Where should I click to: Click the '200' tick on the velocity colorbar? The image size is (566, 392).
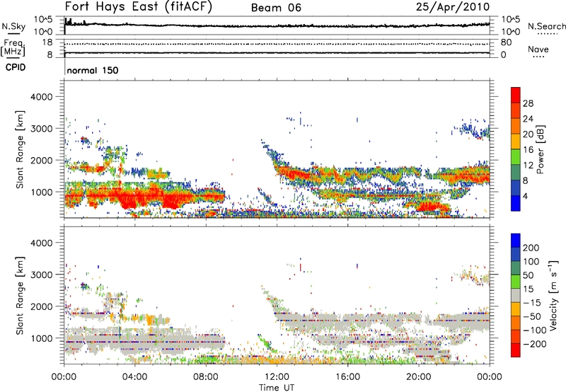coord(531,248)
